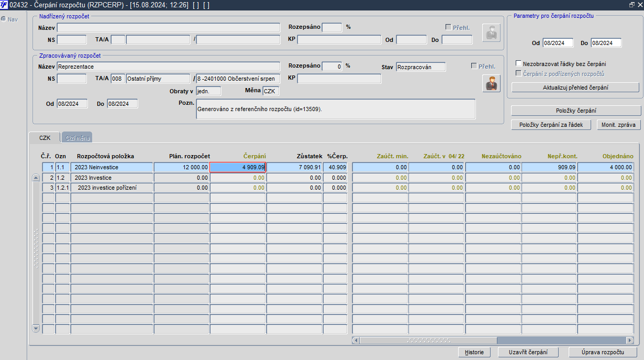
Task: Click Nepř.kont. cell 909.09
Action: (549, 167)
